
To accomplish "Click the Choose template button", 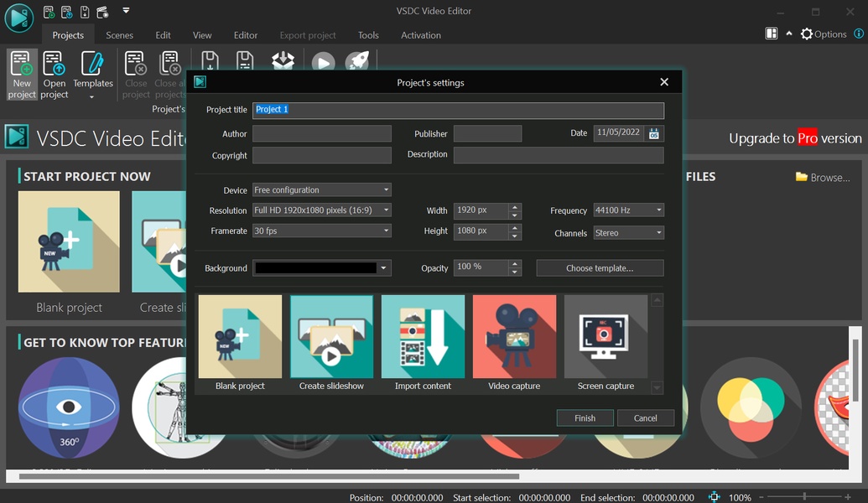I will [x=600, y=268].
